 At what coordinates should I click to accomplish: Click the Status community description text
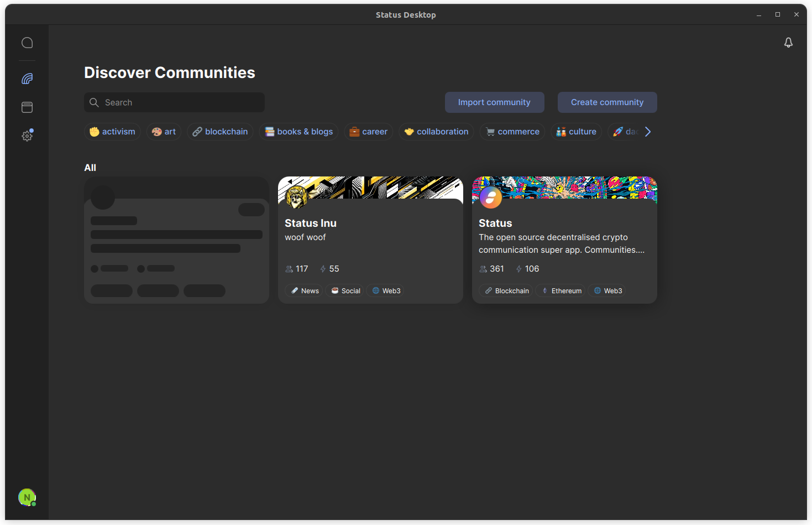tap(561, 243)
